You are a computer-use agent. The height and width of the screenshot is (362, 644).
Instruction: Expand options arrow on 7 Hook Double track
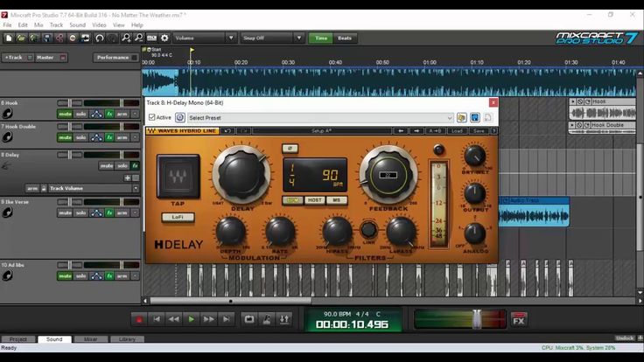coord(135,137)
